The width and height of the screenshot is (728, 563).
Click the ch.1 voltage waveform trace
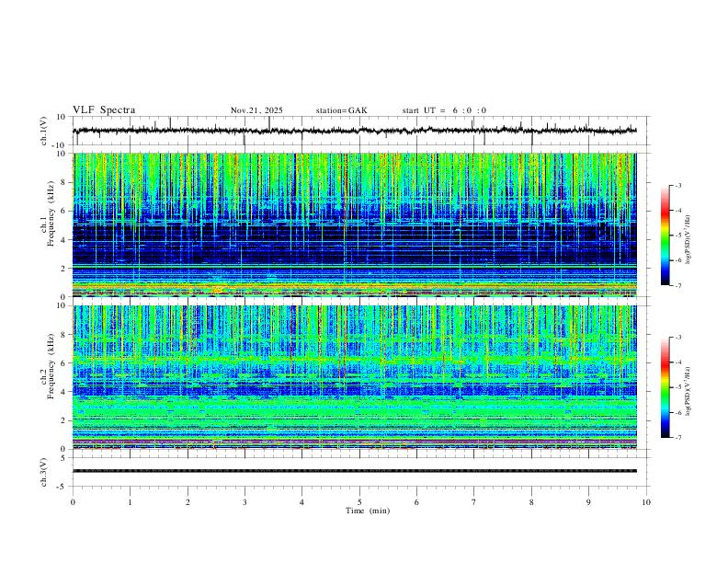tap(355, 131)
